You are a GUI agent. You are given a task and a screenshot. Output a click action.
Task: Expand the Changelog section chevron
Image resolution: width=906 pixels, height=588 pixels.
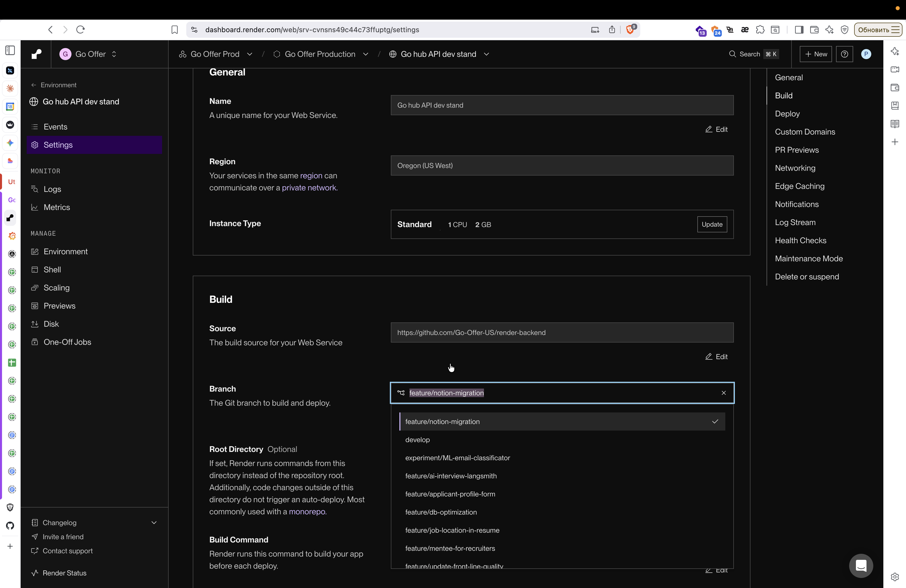click(154, 523)
